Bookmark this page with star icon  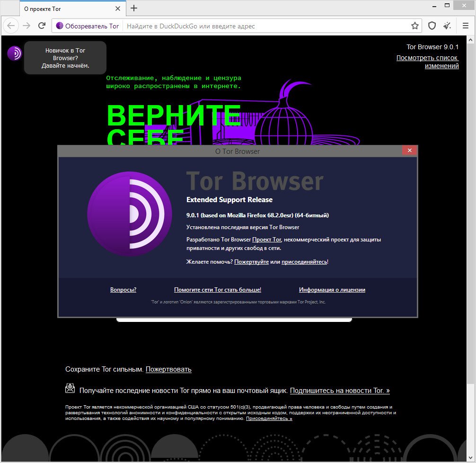tap(415, 26)
